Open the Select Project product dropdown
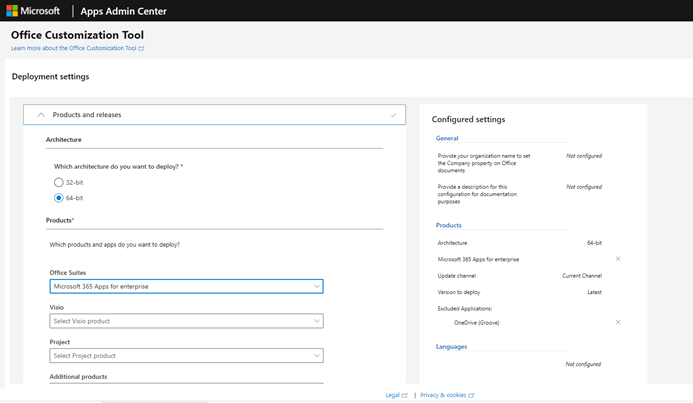The width and height of the screenshot is (693, 403). [x=186, y=356]
